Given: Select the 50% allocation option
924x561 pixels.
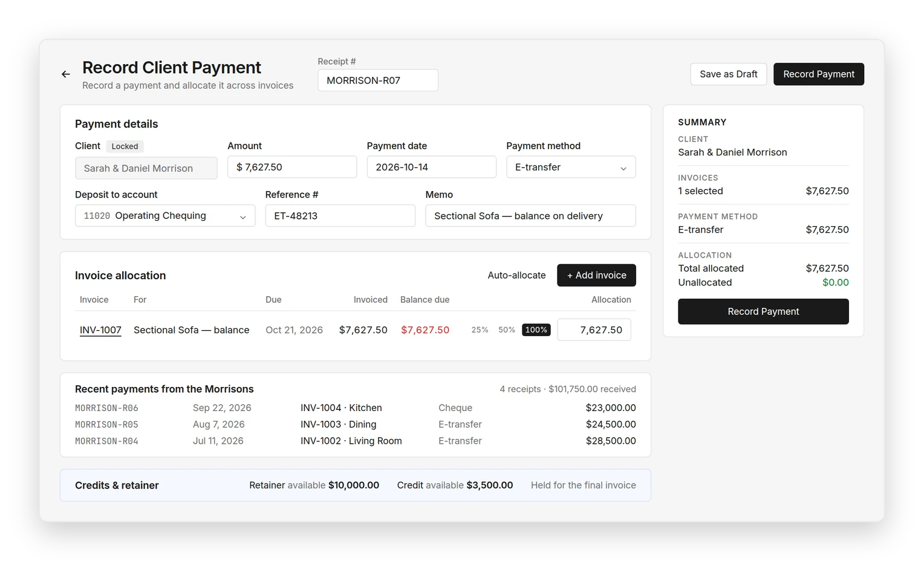Looking at the screenshot, I should coord(507,330).
